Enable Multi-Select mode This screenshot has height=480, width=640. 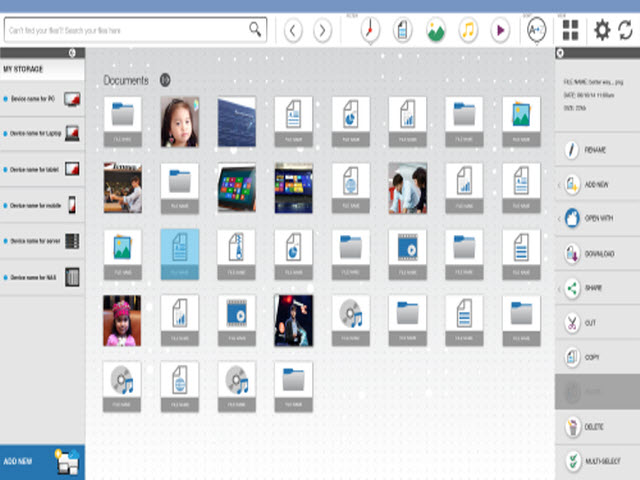point(597,462)
